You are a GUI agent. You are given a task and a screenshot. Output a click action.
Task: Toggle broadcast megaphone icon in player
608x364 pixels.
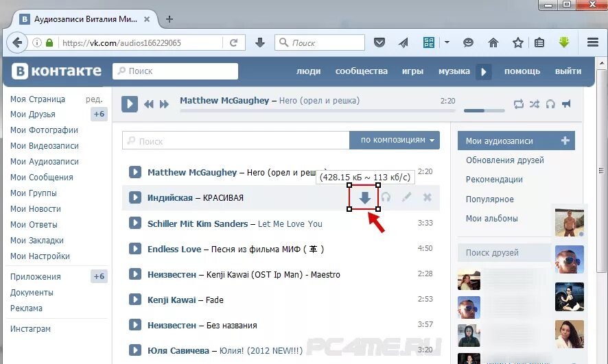[x=567, y=104]
